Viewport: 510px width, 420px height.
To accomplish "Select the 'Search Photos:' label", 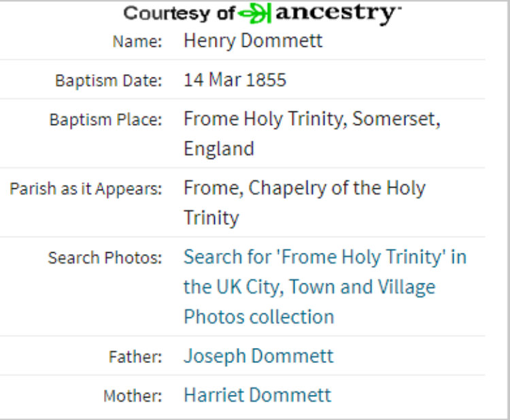I will [105, 258].
